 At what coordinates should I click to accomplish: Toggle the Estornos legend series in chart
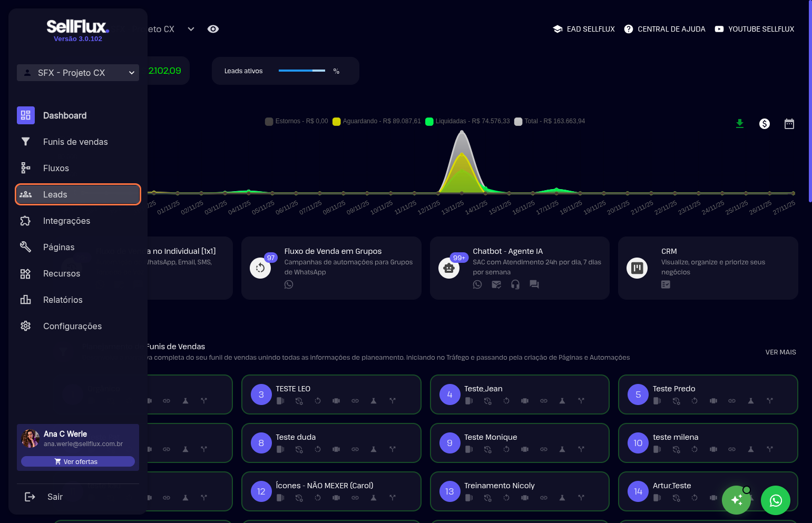pos(269,122)
